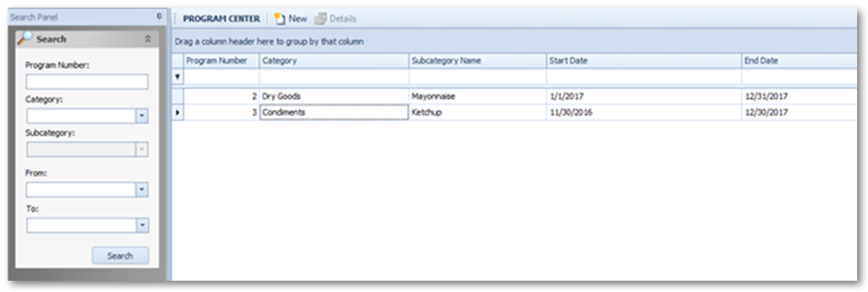Click the magnifying glass Search icon
Screen dimensions: 868x292
pyautogui.click(x=25, y=38)
